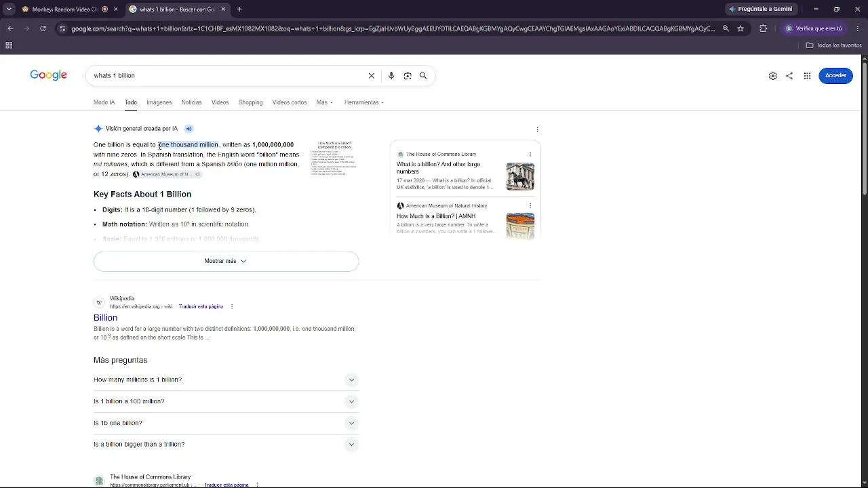Open the Google apps grid
Screen dimensions: 868x488
(x=807, y=76)
